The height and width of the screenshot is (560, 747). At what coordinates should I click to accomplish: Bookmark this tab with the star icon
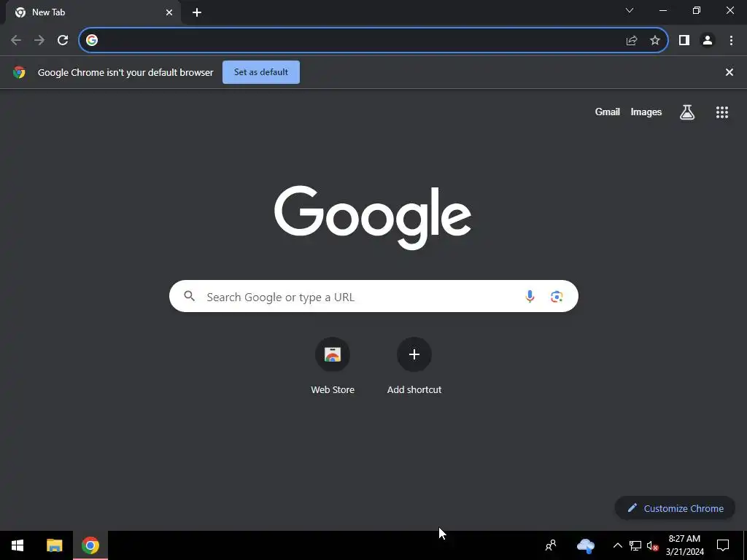pos(655,41)
